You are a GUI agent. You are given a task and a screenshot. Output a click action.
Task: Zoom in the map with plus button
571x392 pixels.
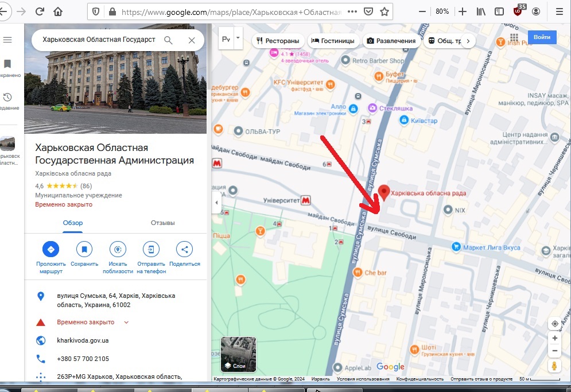click(554, 339)
